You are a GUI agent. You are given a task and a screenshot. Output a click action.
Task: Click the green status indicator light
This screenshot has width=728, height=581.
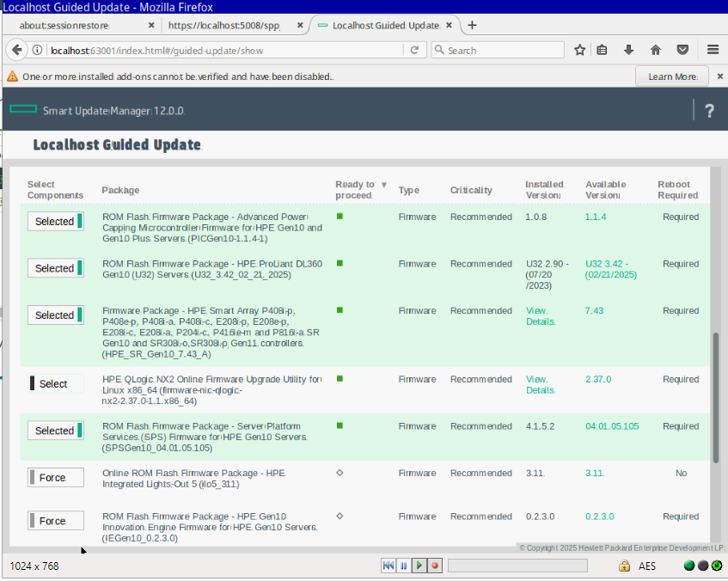pyautogui.click(x=689, y=566)
